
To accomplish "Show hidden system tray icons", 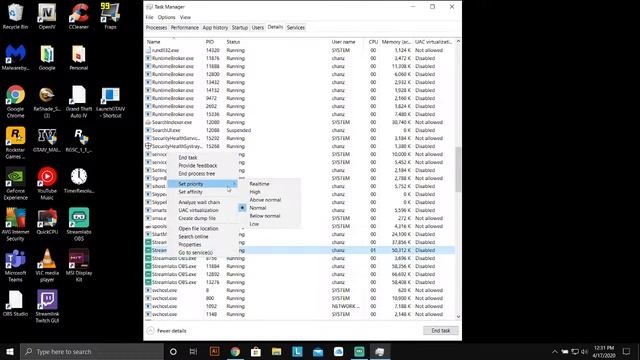I will point(554,351).
